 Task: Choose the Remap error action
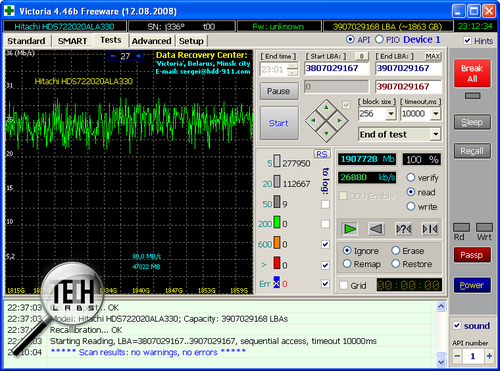click(347, 264)
